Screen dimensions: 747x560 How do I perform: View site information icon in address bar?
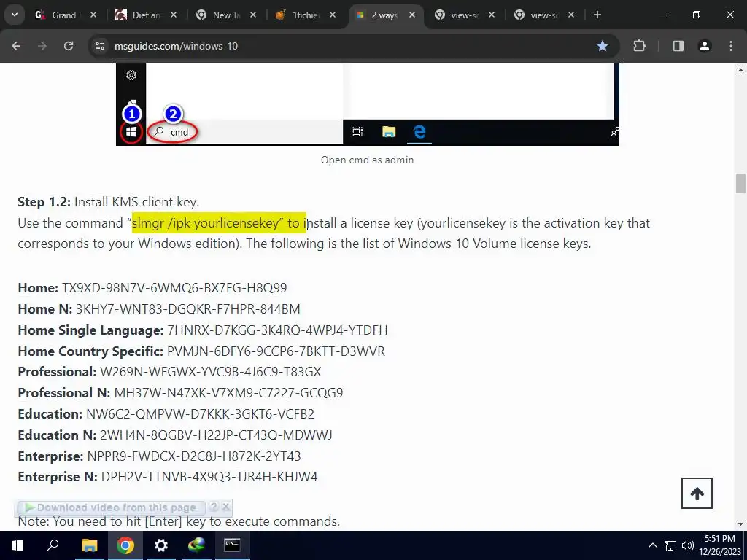100,46
